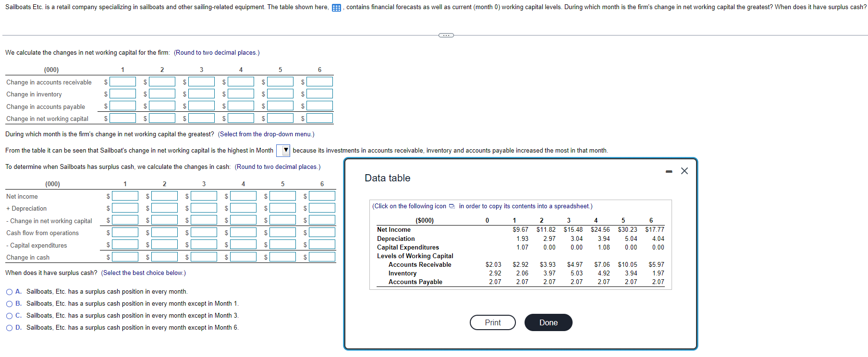
Task: Open the data table icon in question
Action: (337, 8)
